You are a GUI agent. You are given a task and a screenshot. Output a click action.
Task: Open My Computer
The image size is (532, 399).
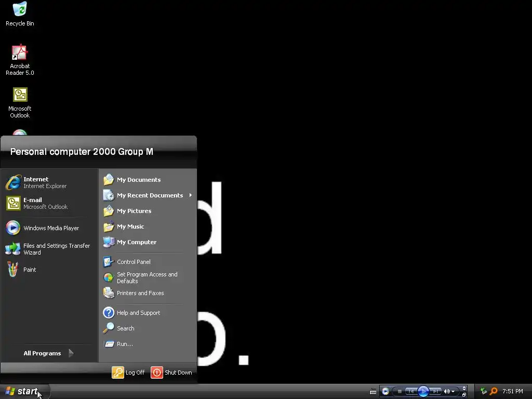(148, 242)
